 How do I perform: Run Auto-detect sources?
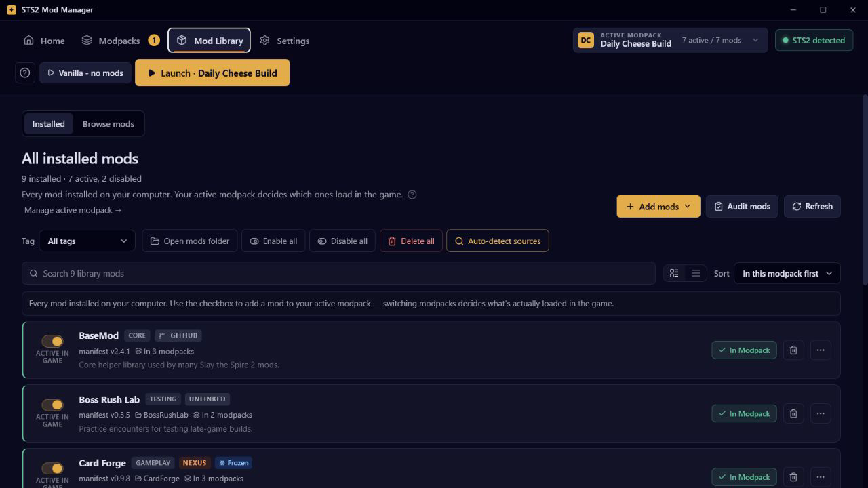coord(498,241)
